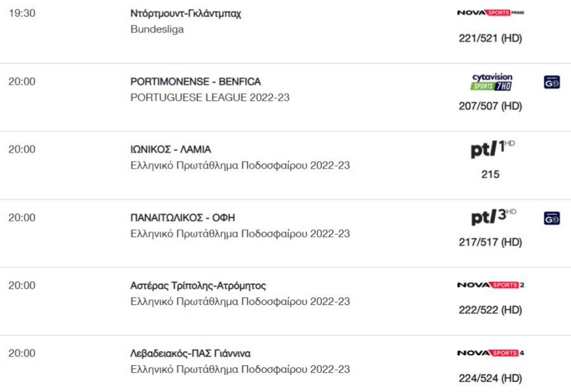Screen dimensions: 571x392
Task: Open the Αστέρας Τρίπολης-Ατρόμητος match entry
Action: 198,285
